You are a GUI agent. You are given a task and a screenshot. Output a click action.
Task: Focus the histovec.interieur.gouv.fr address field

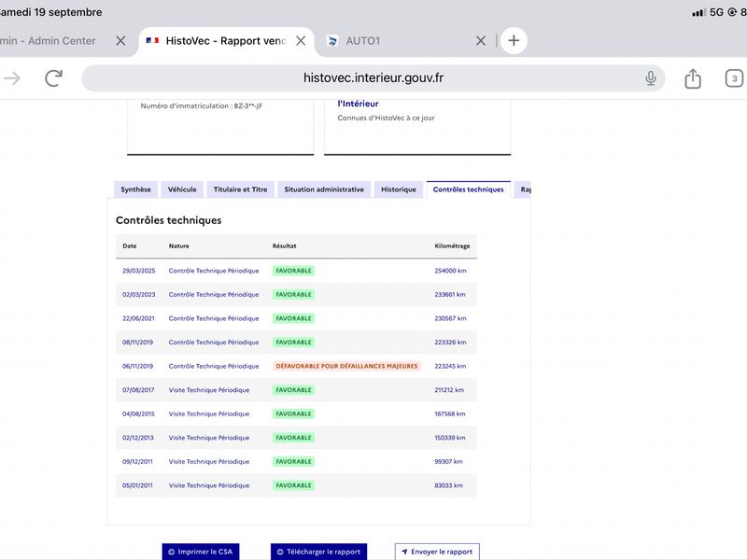[x=373, y=78]
